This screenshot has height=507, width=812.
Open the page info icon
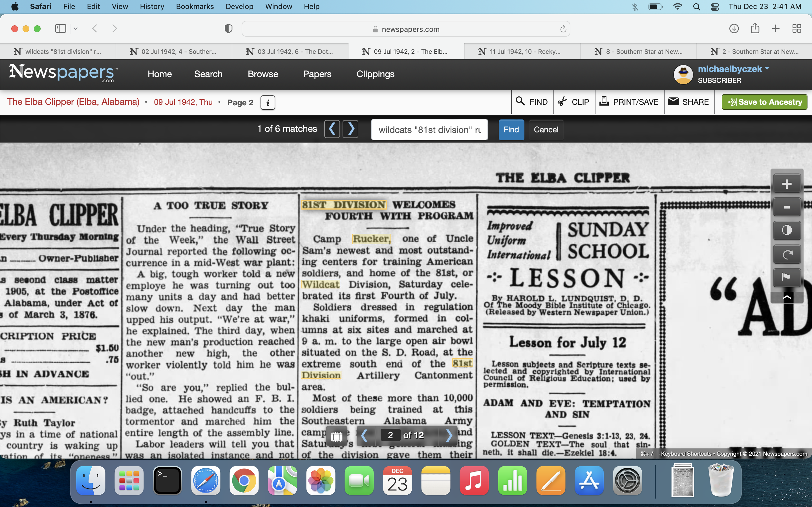[x=267, y=103]
